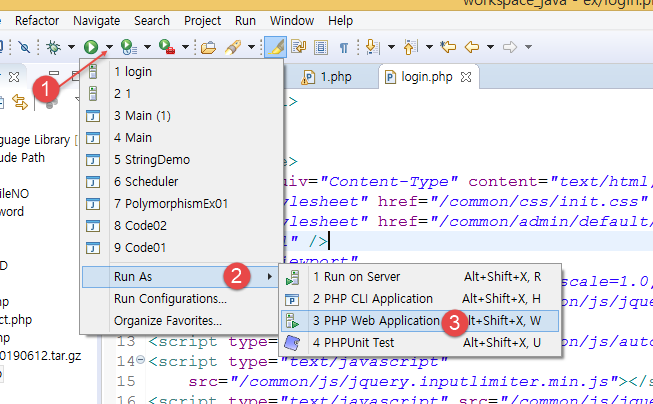The image size is (653, 404).
Task: Click the Coverage run icon
Action: pos(129,47)
